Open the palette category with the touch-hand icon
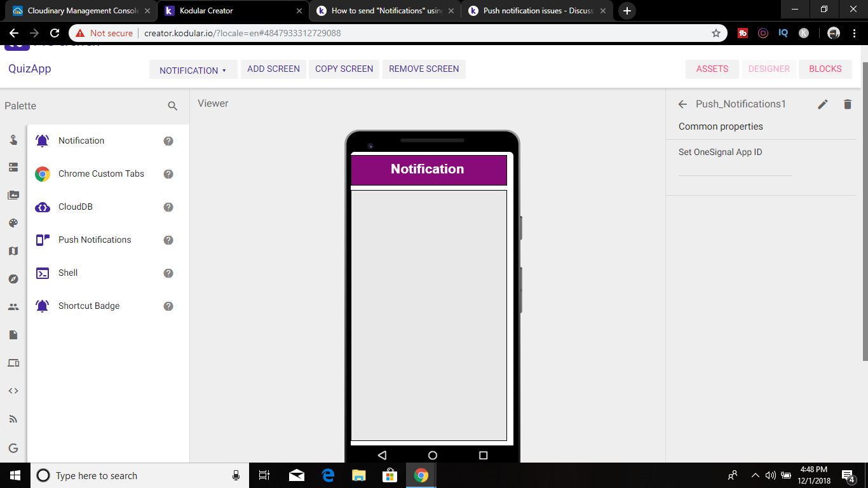Screen dimensions: 868x488 tap(13, 140)
